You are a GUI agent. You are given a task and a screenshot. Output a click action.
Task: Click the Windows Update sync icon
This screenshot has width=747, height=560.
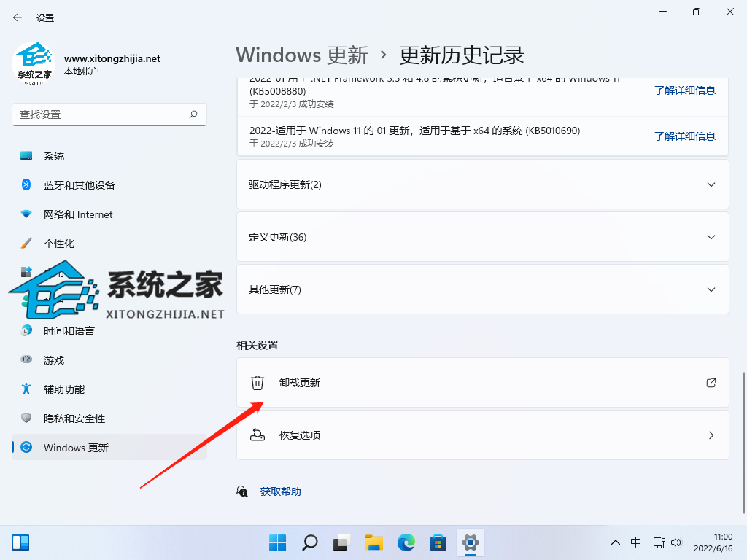26,447
